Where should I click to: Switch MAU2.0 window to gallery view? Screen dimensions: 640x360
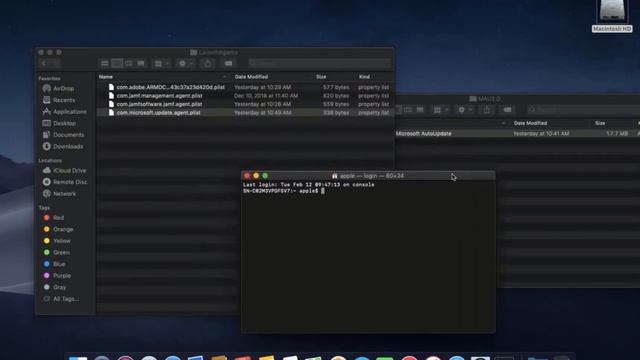tap(420, 110)
